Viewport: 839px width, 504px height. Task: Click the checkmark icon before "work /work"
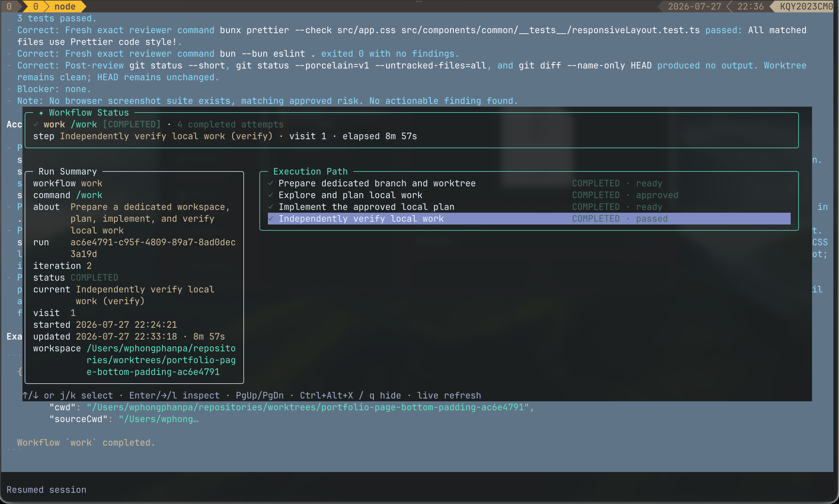(x=36, y=124)
